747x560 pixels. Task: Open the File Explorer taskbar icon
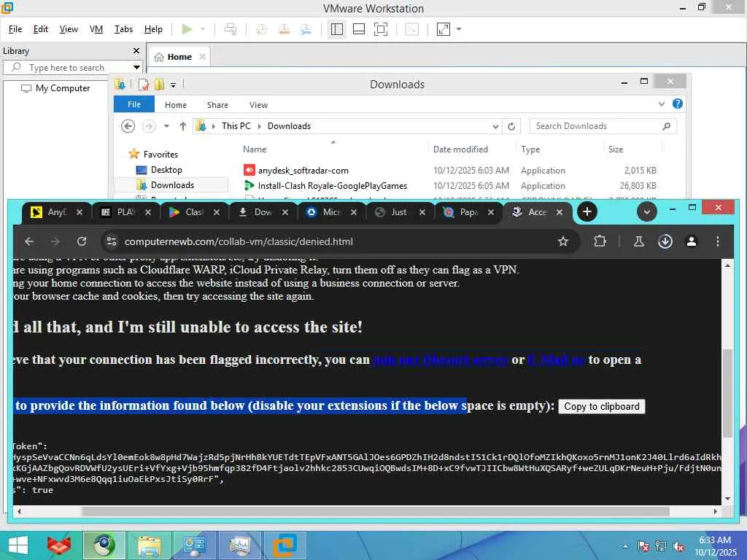(x=150, y=545)
